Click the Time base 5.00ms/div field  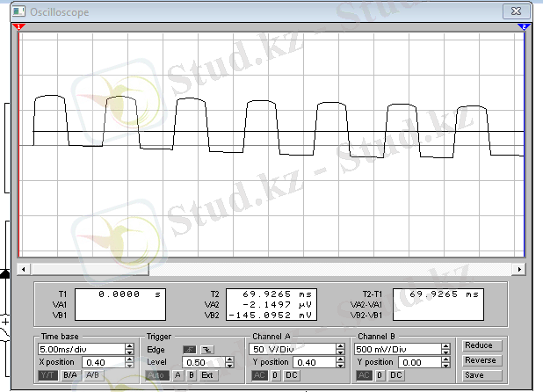pyautogui.click(x=81, y=349)
